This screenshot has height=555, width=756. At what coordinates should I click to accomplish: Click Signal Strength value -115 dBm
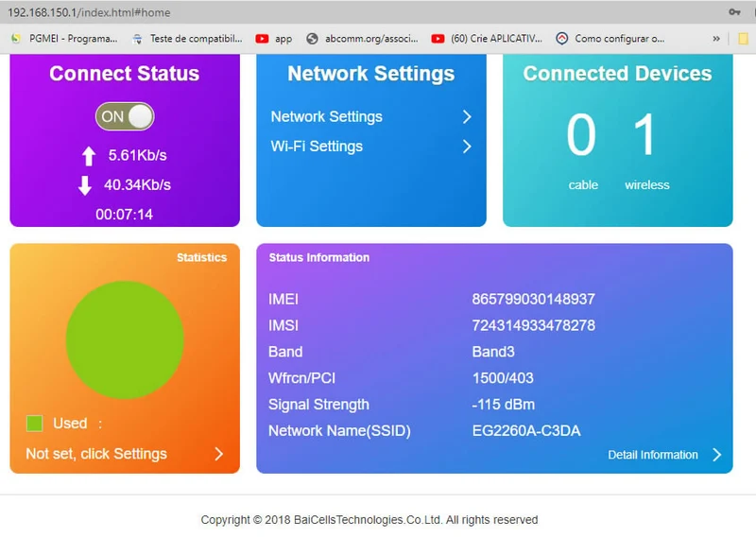pyautogui.click(x=504, y=404)
